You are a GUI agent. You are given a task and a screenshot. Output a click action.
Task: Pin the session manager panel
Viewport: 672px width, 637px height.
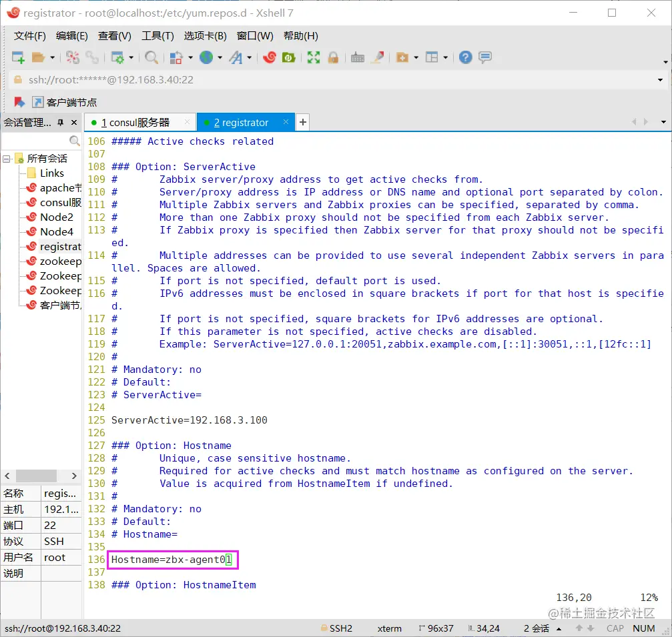[61, 123]
